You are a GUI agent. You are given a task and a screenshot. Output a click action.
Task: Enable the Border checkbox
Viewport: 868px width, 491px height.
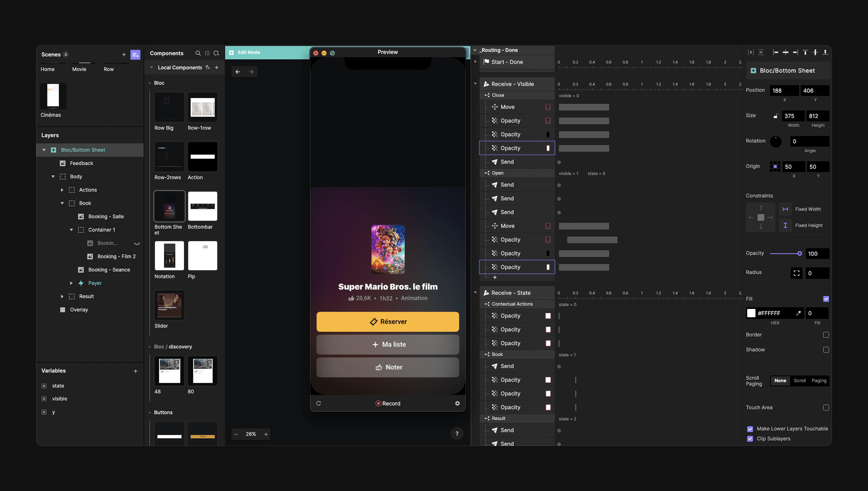pyautogui.click(x=826, y=335)
